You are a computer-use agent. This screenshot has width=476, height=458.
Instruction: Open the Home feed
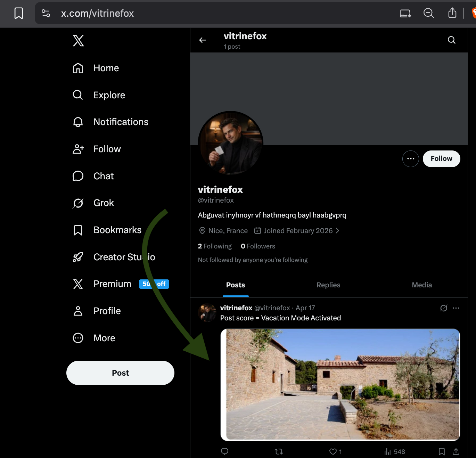[106, 68]
